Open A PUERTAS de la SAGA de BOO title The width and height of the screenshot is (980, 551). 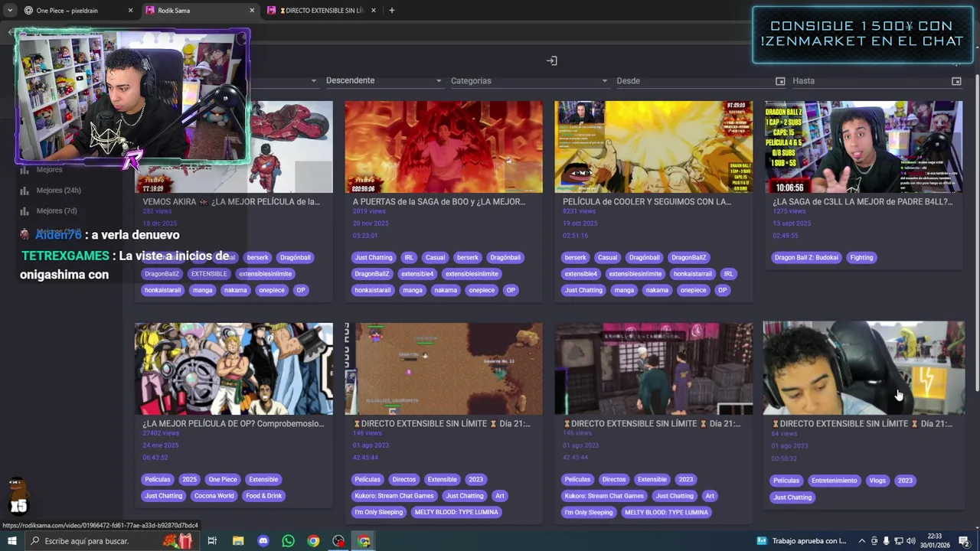pyautogui.click(x=439, y=202)
